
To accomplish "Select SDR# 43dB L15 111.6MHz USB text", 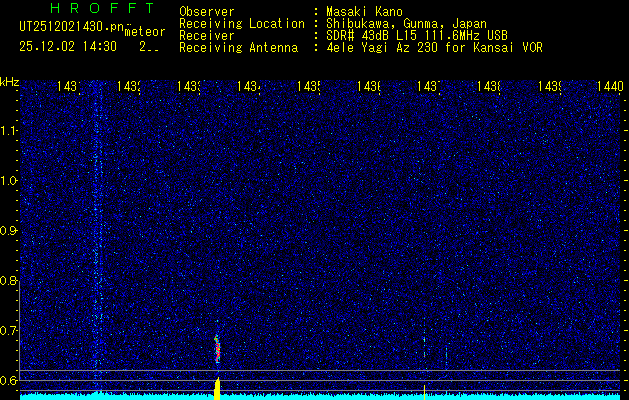I will [417, 36].
